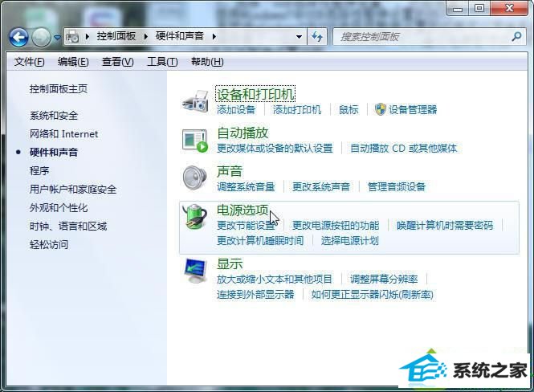Click the Display monitor icon
This screenshot has width=534, height=392.
[x=195, y=271]
